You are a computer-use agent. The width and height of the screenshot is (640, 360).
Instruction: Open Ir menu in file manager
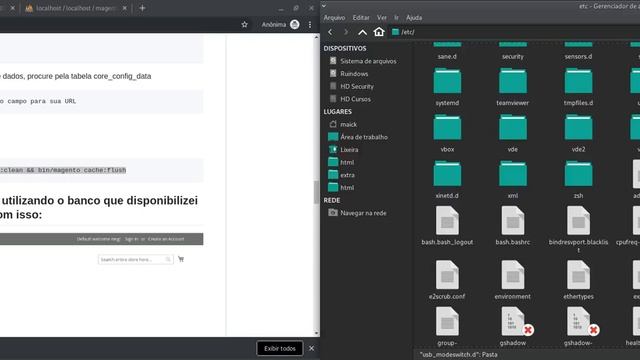point(396,18)
